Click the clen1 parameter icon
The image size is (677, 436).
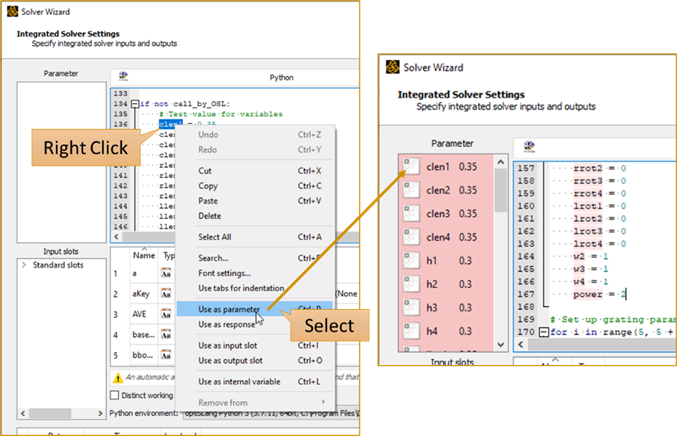pos(411,166)
